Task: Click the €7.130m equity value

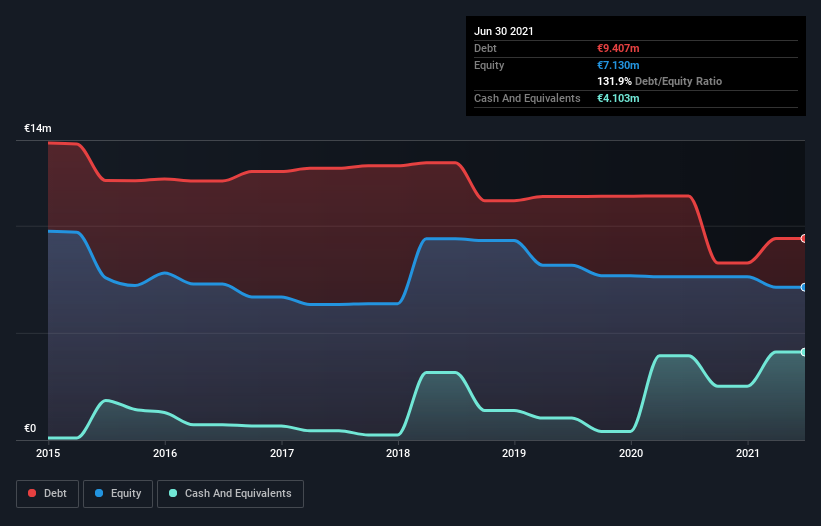Action: click(x=618, y=65)
